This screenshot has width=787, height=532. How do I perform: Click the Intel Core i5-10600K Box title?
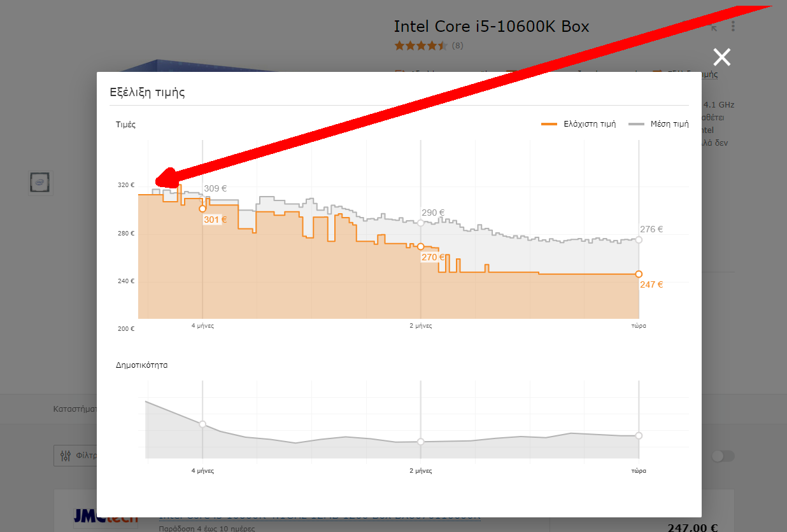point(492,27)
